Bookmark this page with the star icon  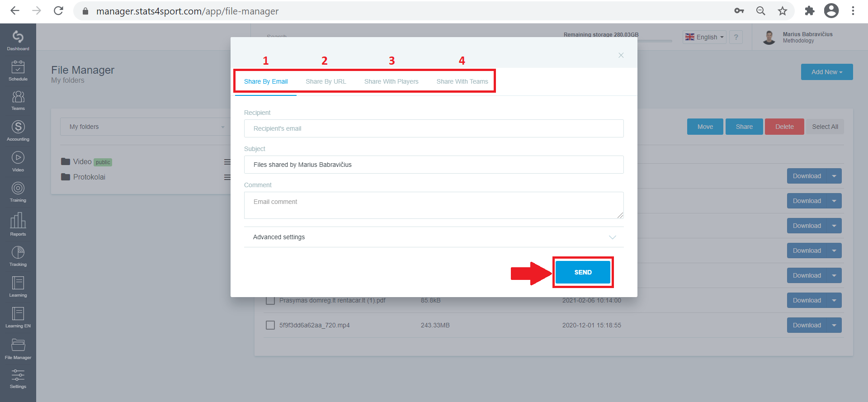pos(783,11)
